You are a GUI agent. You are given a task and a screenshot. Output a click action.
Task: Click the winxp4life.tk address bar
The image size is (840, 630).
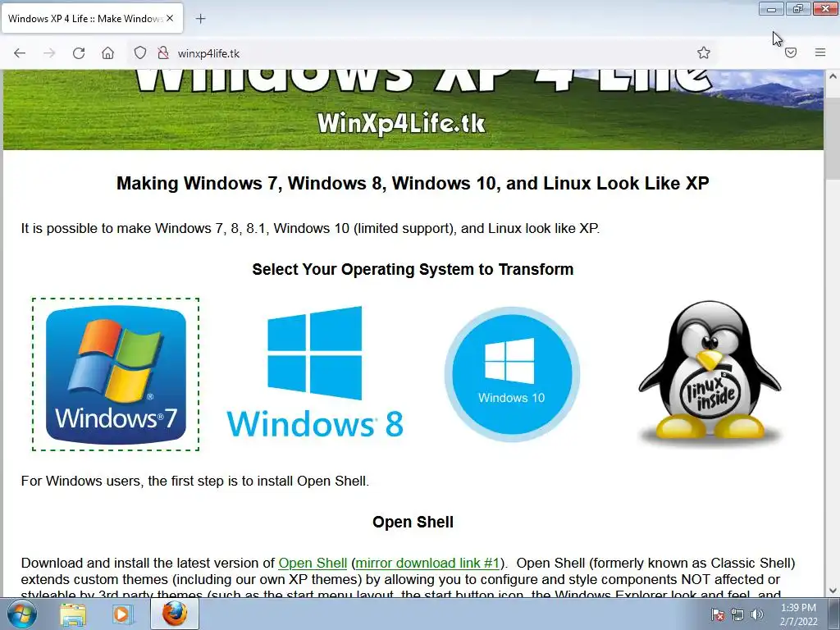(423, 53)
